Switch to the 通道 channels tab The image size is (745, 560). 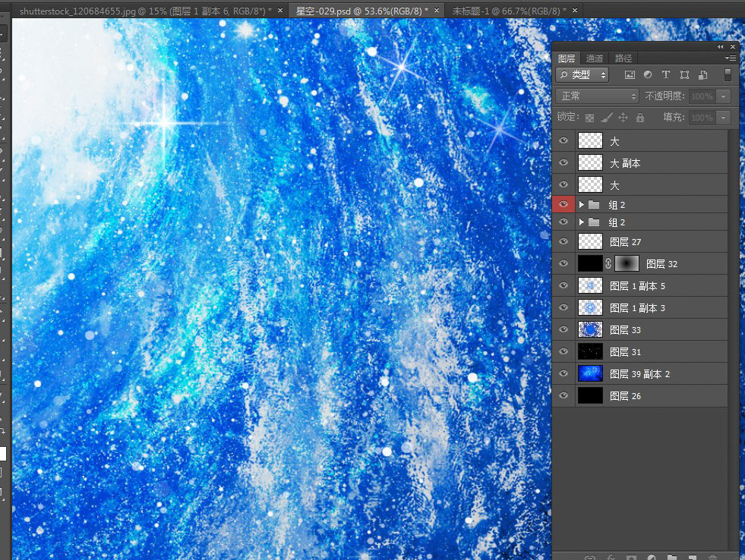point(595,58)
